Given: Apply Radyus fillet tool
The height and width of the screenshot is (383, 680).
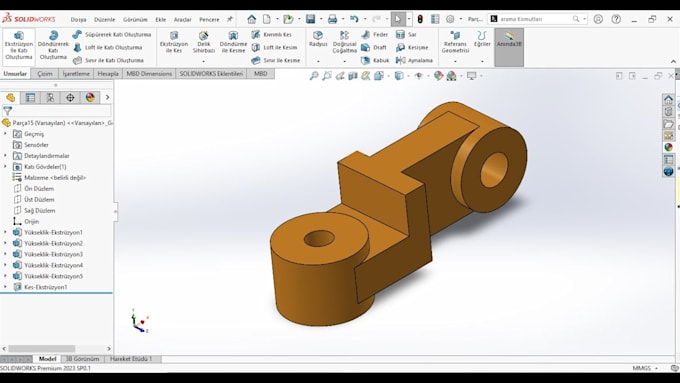Looking at the screenshot, I should click(318, 39).
